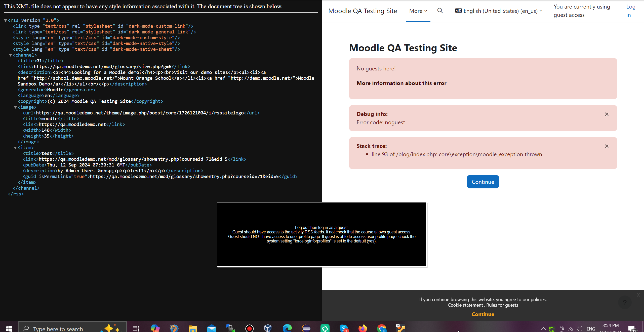Image resolution: width=644 pixels, height=332 pixels.
Task: Open the Cookie statement link
Action: [x=465, y=305]
